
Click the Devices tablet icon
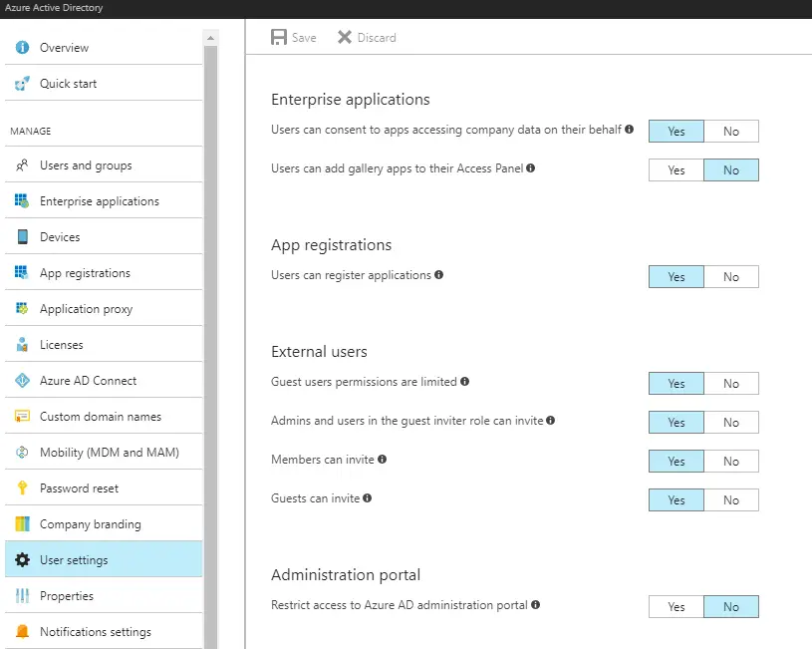[x=22, y=237]
